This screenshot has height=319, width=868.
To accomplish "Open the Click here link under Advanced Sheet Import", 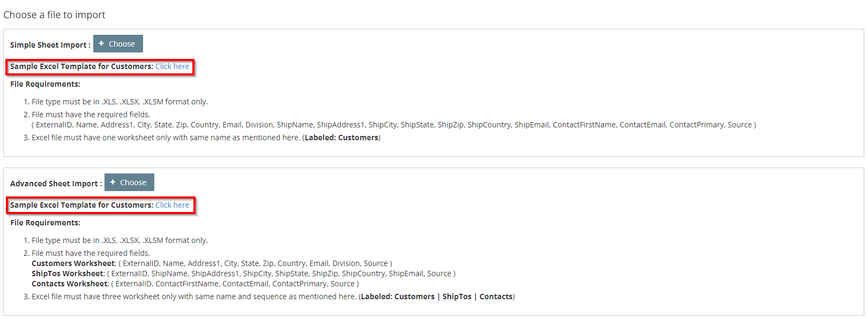I will point(173,205).
